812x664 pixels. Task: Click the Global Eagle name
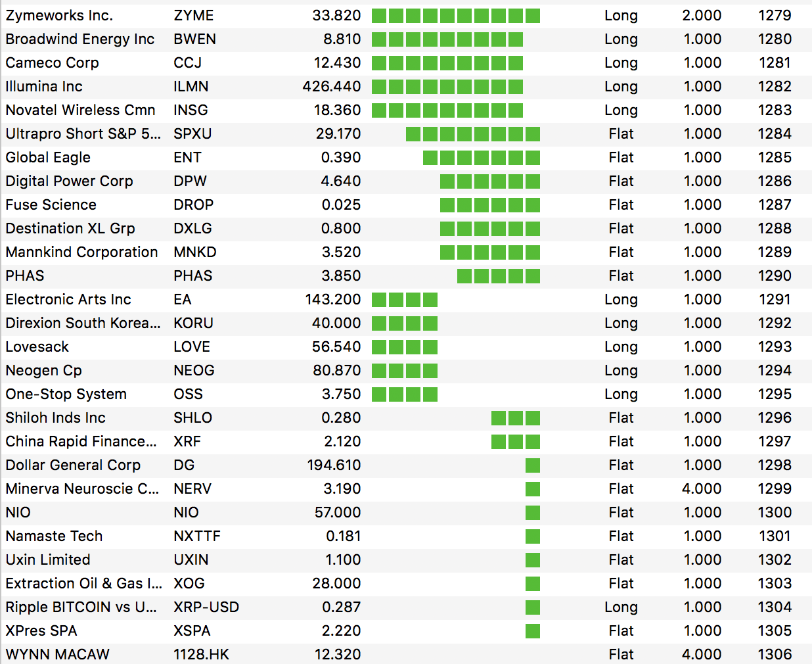[x=48, y=157]
